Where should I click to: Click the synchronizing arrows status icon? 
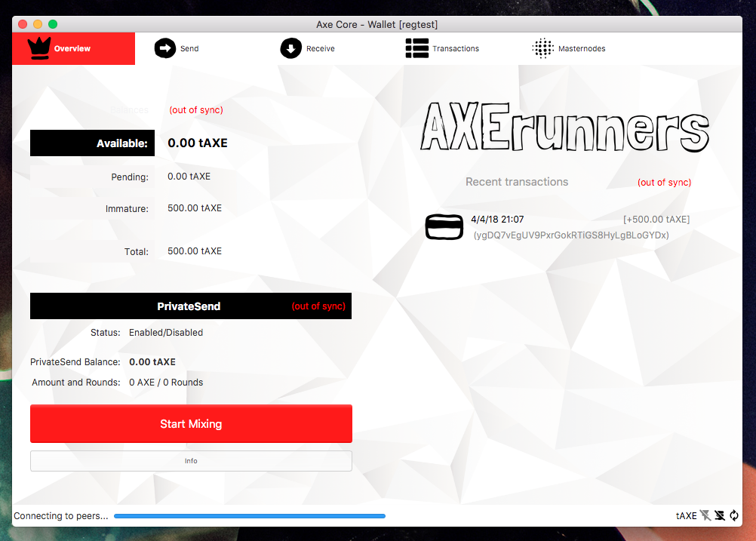coord(734,515)
